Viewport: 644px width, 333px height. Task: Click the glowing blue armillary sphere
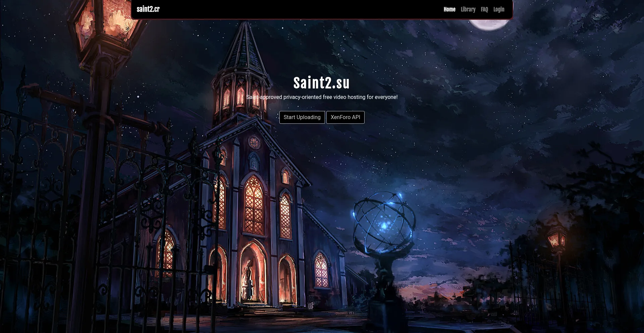point(384,222)
